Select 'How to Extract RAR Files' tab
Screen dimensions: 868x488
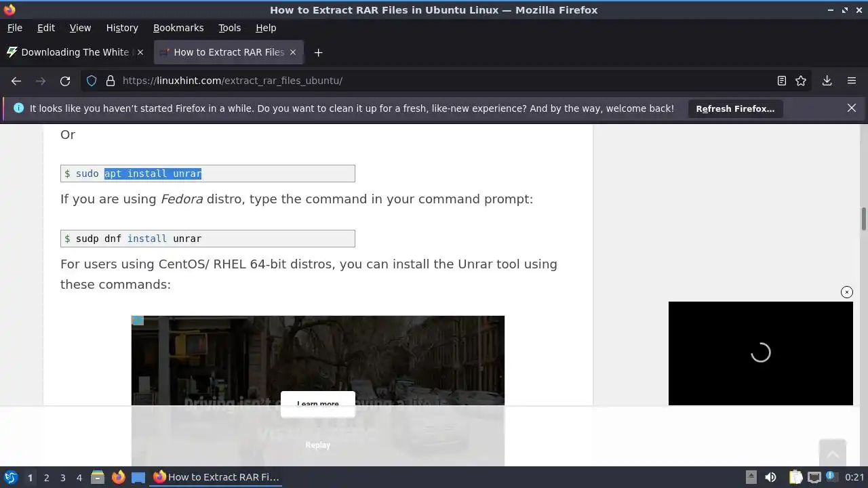click(x=229, y=52)
